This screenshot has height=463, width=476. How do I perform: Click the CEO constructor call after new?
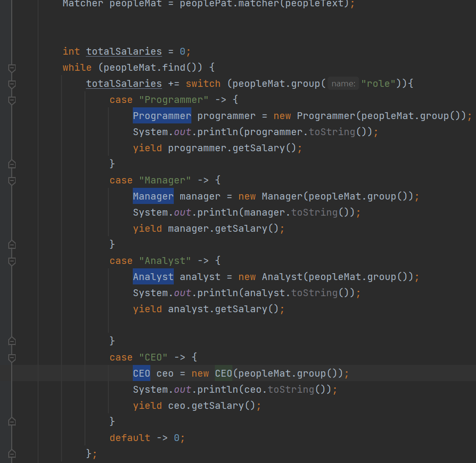224,373
